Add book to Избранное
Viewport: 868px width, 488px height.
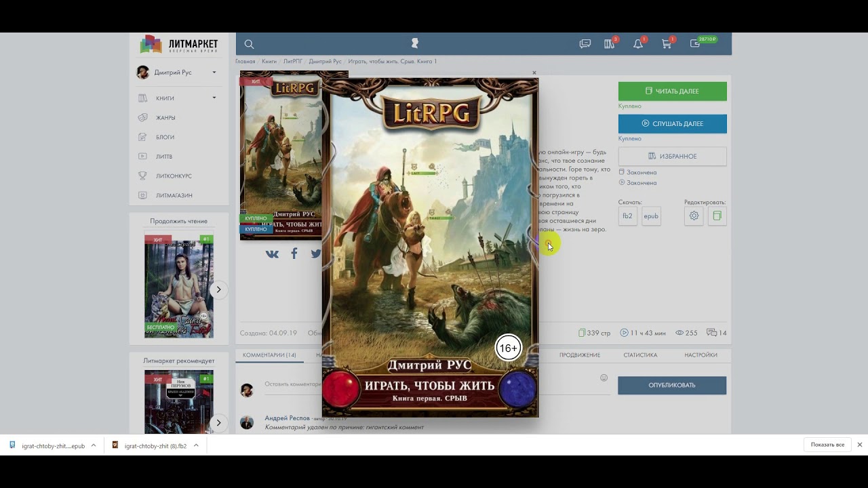coord(672,156)
